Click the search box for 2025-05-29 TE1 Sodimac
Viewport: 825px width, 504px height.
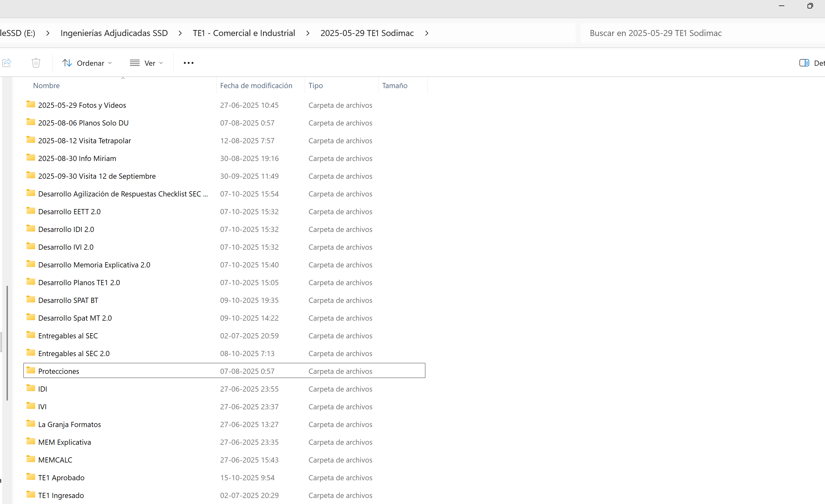[703, 33]
